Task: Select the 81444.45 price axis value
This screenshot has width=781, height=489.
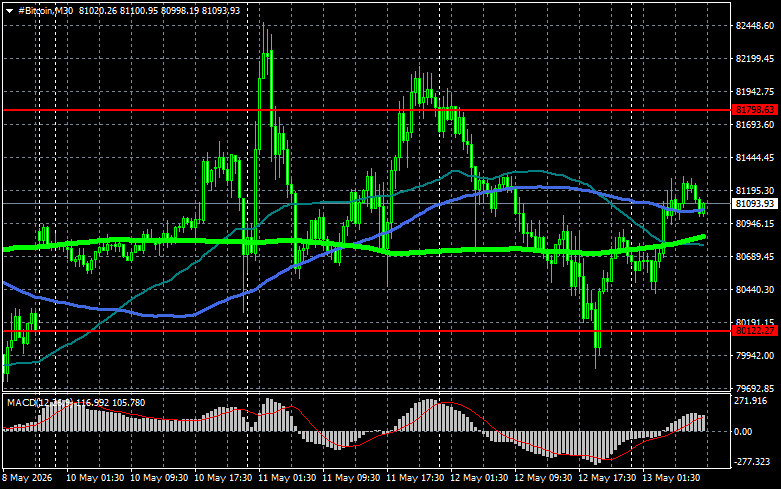Action: tap(755, 158)
